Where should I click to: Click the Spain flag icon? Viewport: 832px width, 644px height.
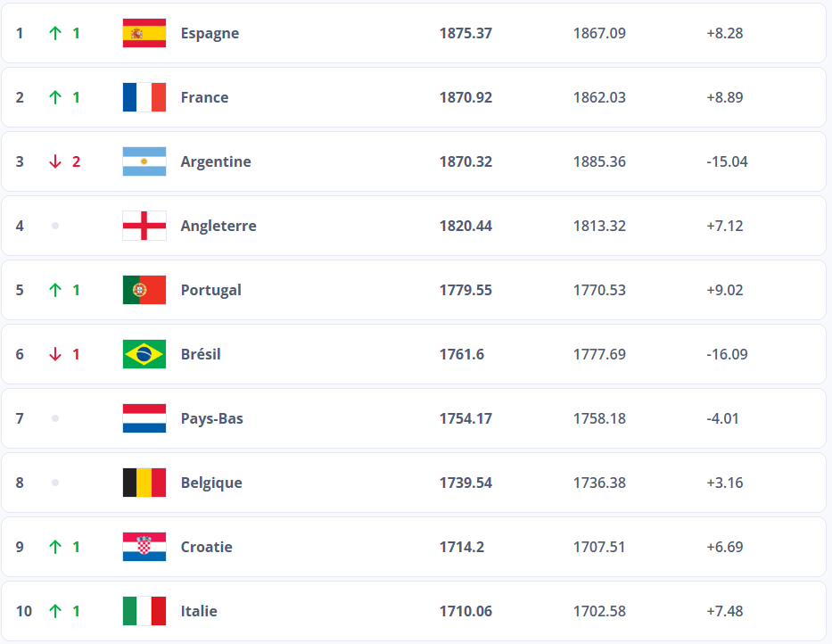(144, 33)
